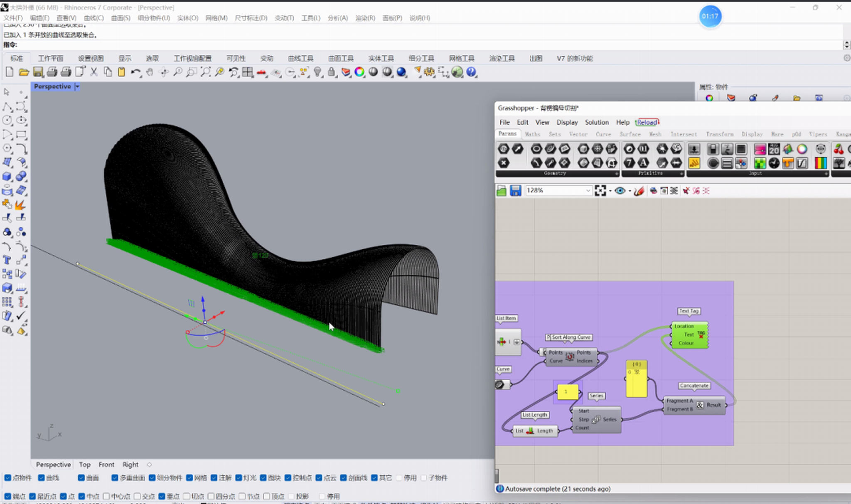Expand the Perspective viewport title menu arrow
The width and height of the screenshot is (851, 504).
tap(77, 86)
